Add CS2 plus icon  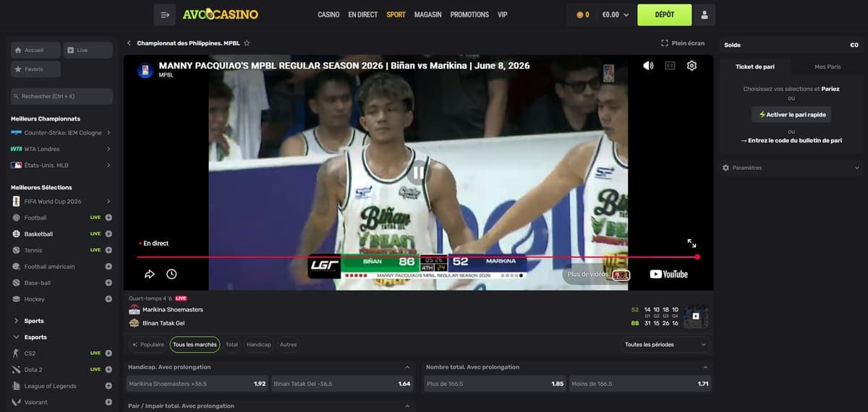click(109, 353)
